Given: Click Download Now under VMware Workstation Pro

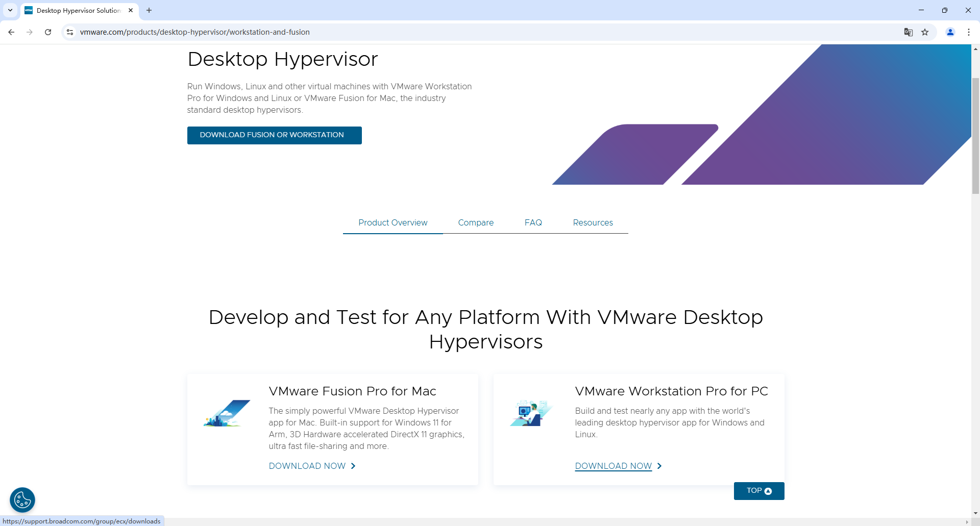Looking at the screenshot, I should [x=619, y=466].
